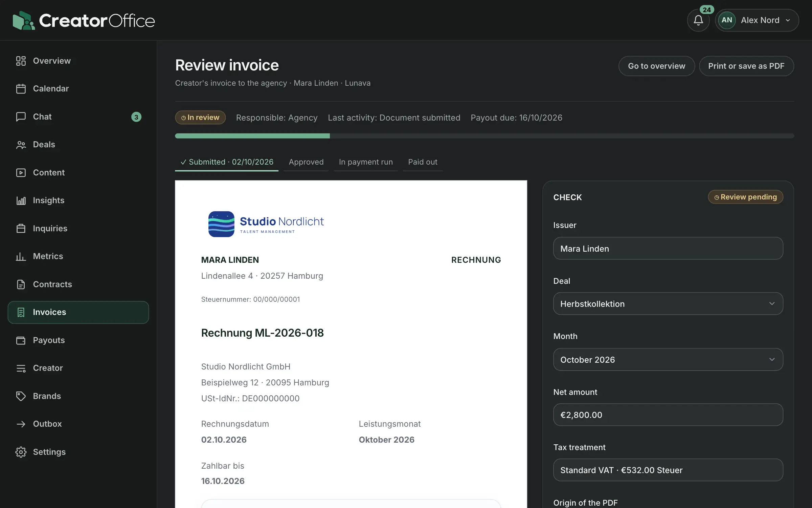This screenshot has width=812, height=508.
Task: Click the 'Rechnung ML-2026-018' heading
Action: 262,333
